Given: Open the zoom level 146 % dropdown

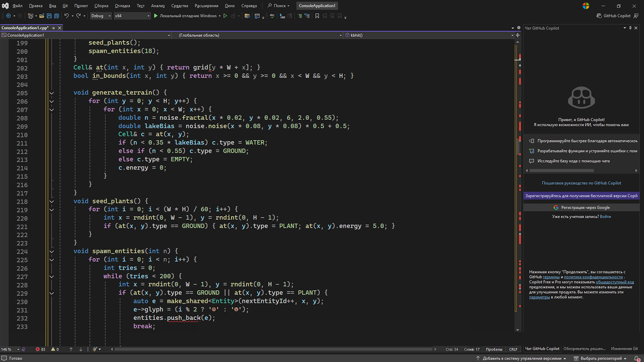Looking at the screenshot, I should tap(18, 349).
